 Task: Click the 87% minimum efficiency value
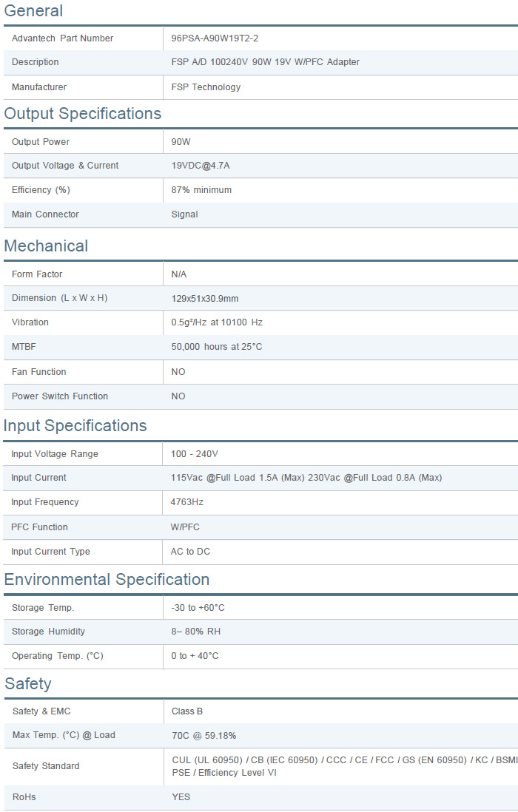click(201, 190)
